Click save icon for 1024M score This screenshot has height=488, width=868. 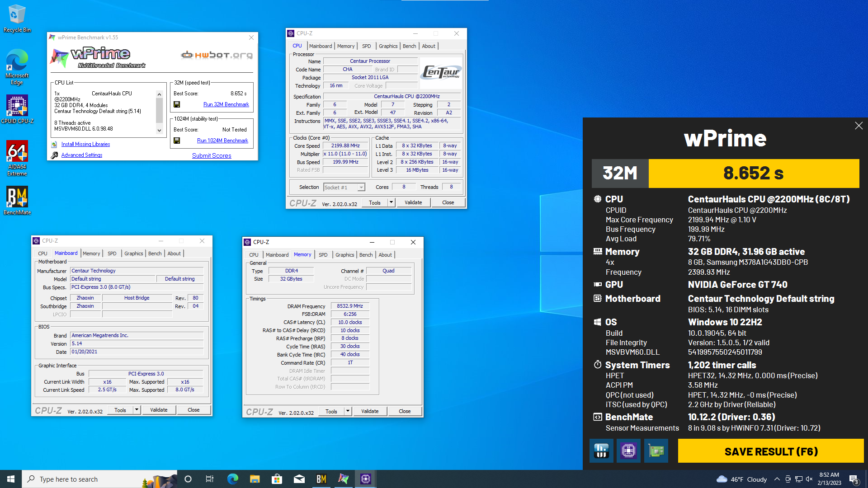[x=177, y=141]
